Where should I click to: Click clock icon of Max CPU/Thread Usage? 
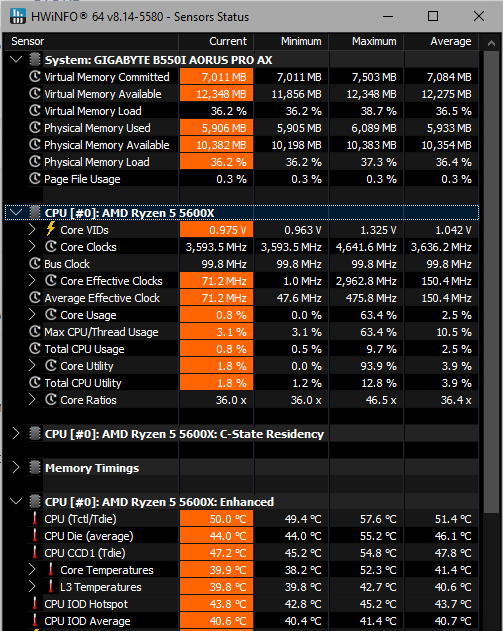[x=35, y=332]
